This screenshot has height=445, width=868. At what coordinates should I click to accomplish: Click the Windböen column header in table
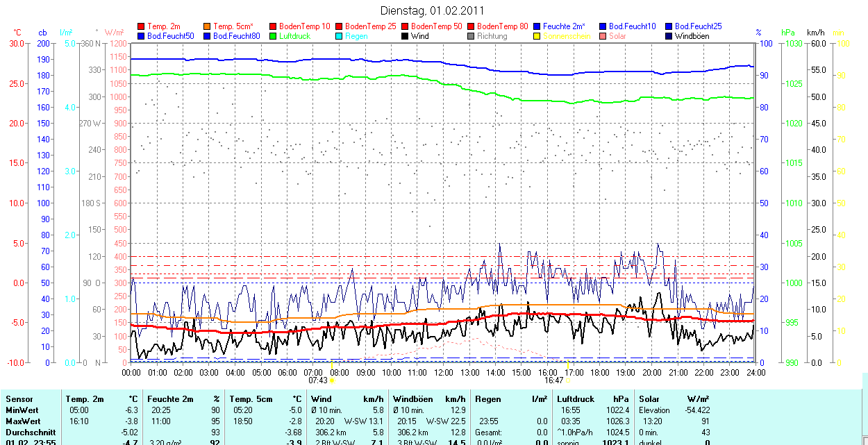tap(412, 399)
